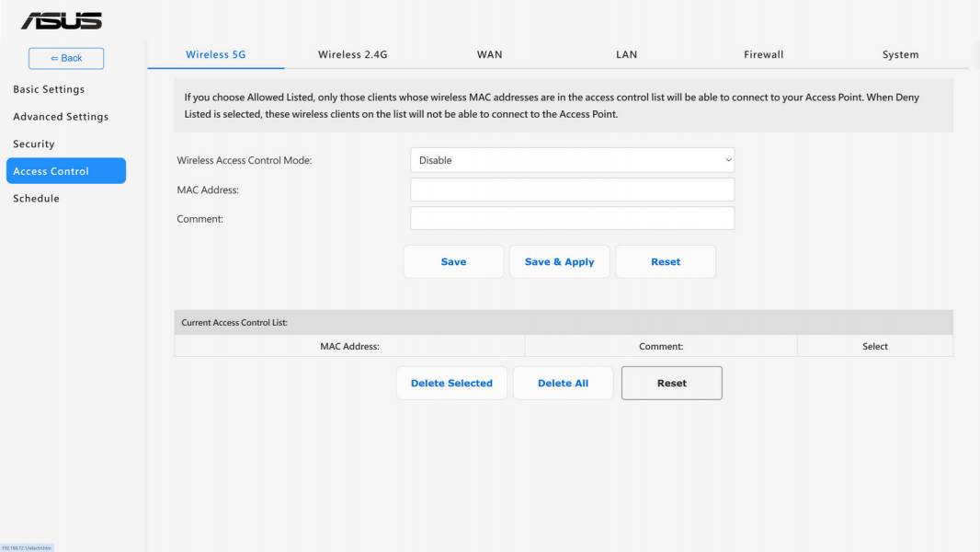Click the Save button
980x552 pixels.
tap(453, 262)
